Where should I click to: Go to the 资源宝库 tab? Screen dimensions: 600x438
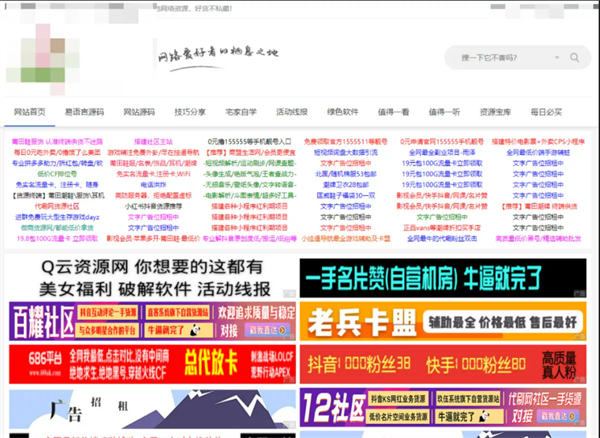click(495, 111)
